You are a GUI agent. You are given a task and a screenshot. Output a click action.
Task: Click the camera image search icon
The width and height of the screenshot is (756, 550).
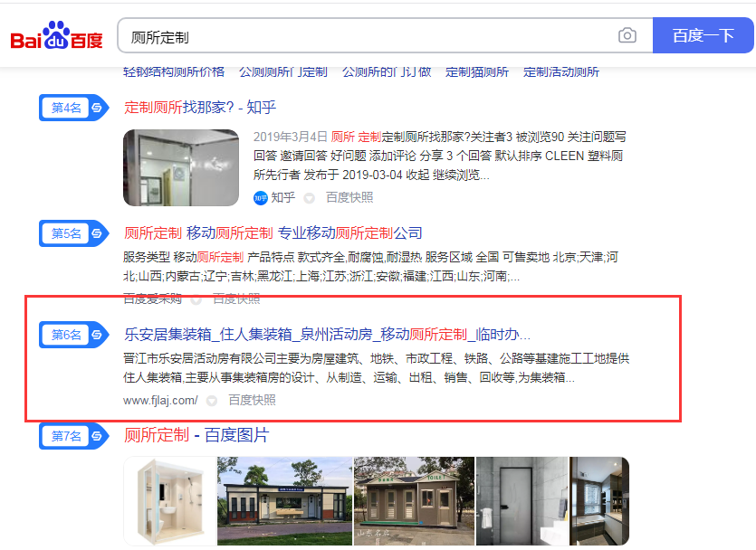pyautogui.click(x=627, y=36)
